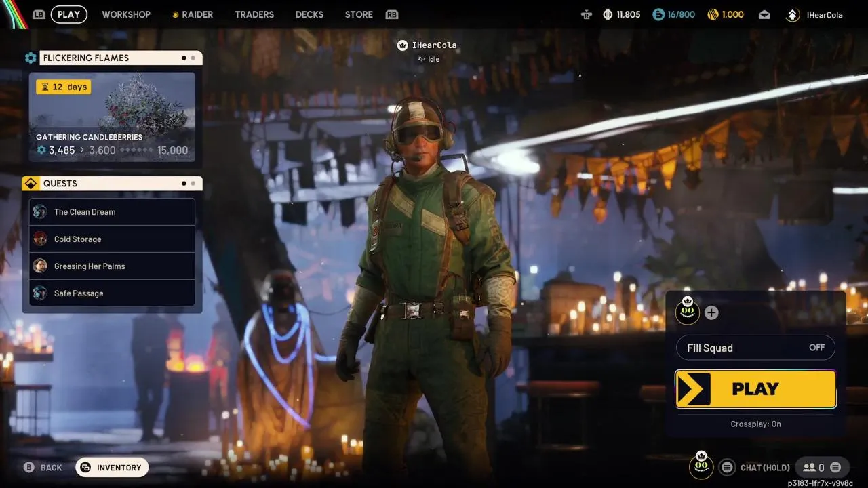
Task: Click the friends icon showing 0
Action: click(809, 467)
